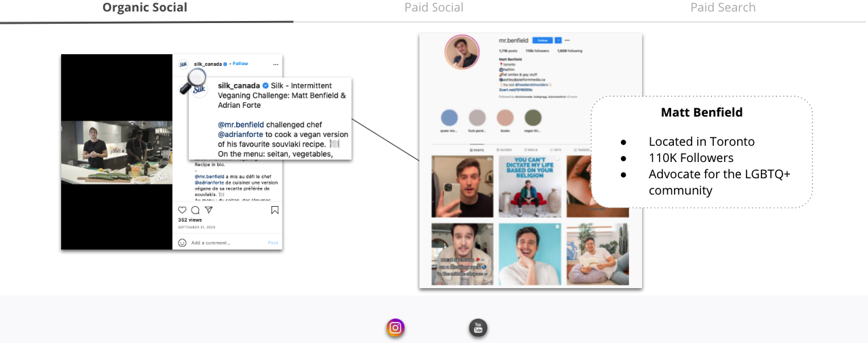Select the Reels tab on the profile
868x343 pixels.
point(531,150)
